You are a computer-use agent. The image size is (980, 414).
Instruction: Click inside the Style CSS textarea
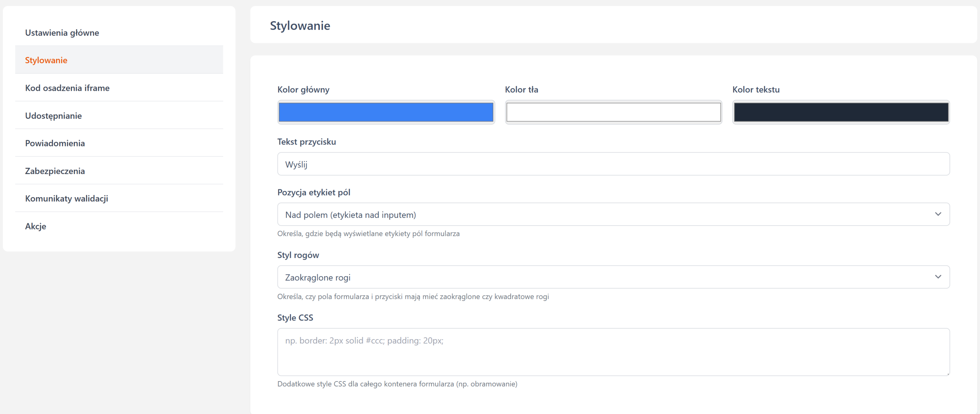tap(613, 352)
